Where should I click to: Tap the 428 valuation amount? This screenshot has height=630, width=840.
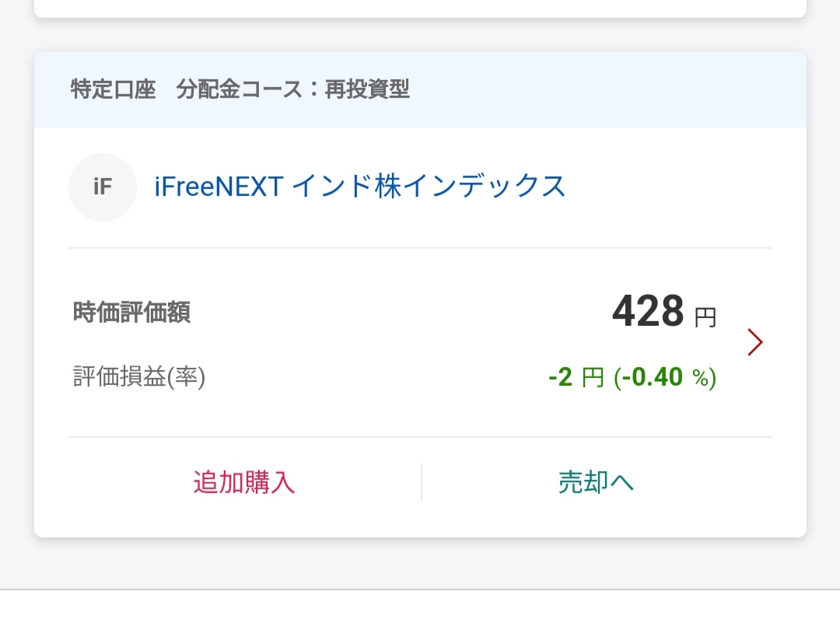coord(648,310)
